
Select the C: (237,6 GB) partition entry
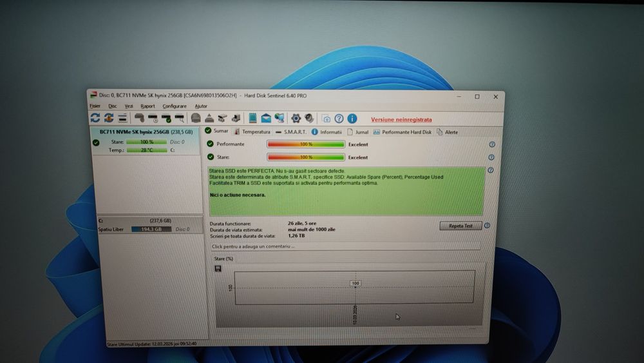[x=150, y=225]
